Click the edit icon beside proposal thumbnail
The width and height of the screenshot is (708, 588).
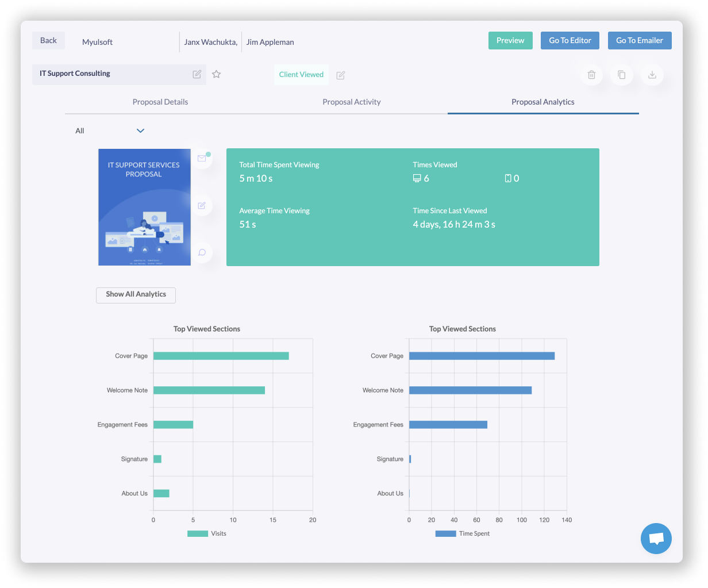pos(202,205)
